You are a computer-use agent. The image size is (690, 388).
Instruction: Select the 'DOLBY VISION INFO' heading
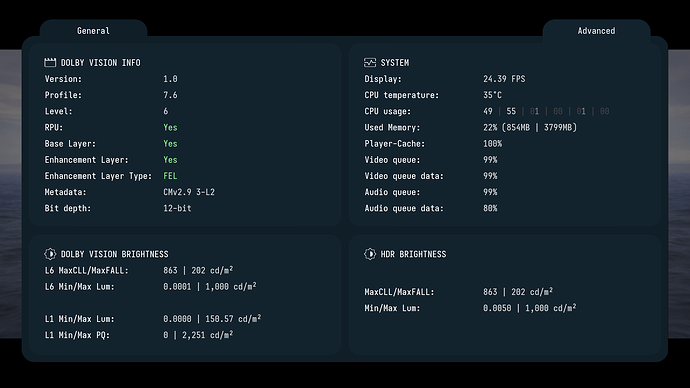tap(101, 63)
